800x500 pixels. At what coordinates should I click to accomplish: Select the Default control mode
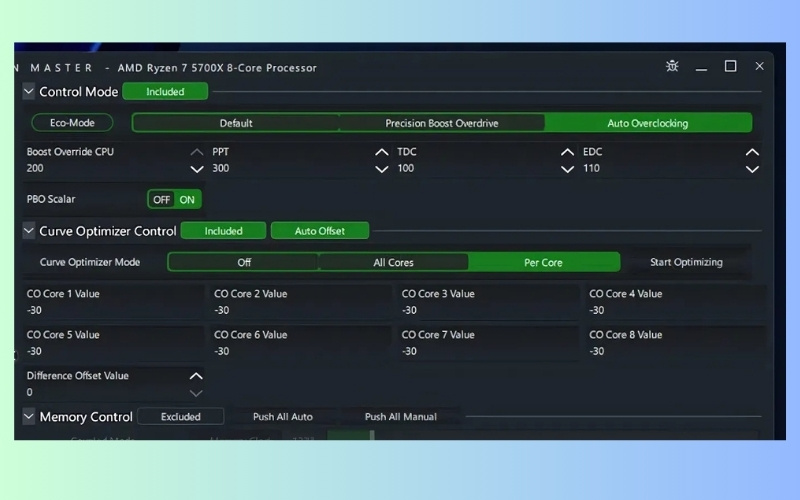coord(236,123)
